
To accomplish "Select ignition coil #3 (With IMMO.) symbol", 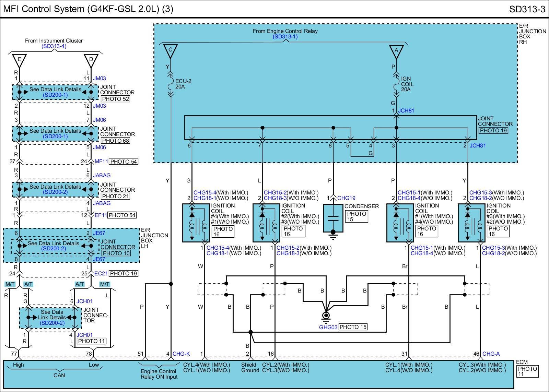I will point(471,223).
